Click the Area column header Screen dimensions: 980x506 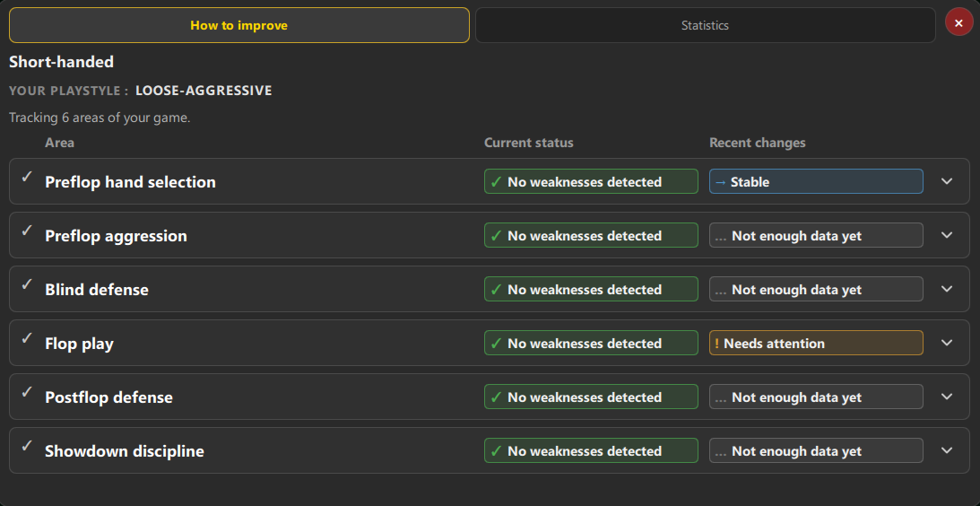point(59,143)
